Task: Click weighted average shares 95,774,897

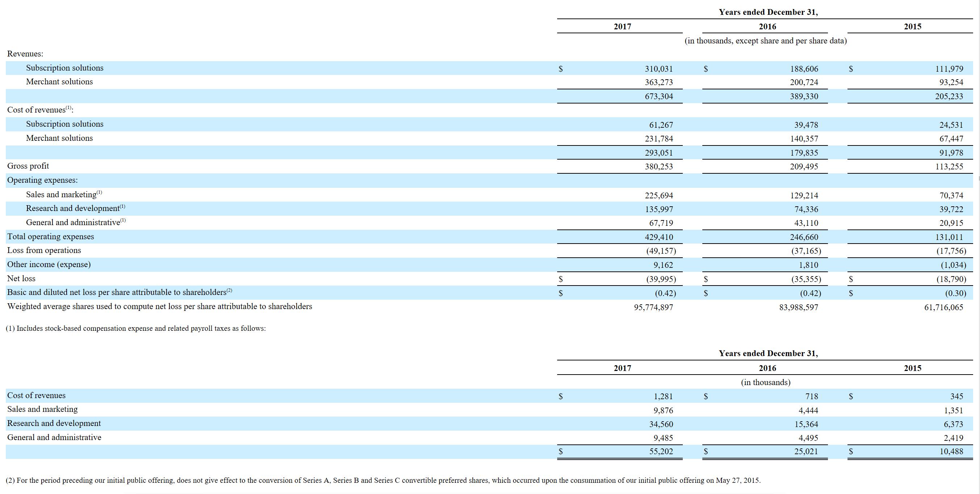Action: coord(653,307)
